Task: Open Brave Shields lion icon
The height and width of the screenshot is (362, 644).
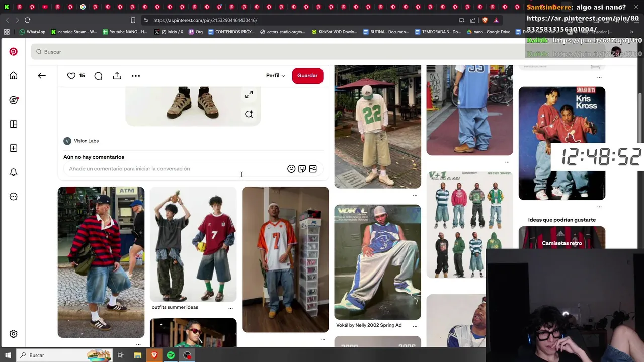Action: tap(485, 20)
